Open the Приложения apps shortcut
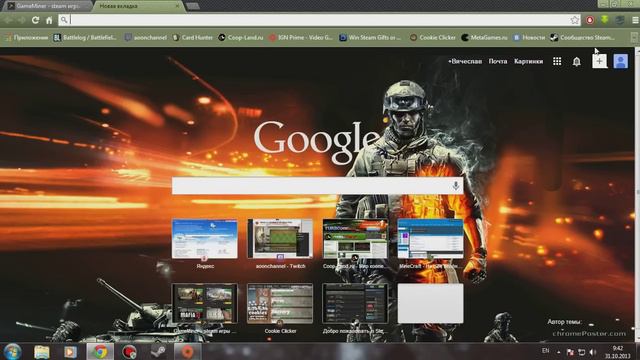Viewport: 640px width, 360px height. coord(27,38)
